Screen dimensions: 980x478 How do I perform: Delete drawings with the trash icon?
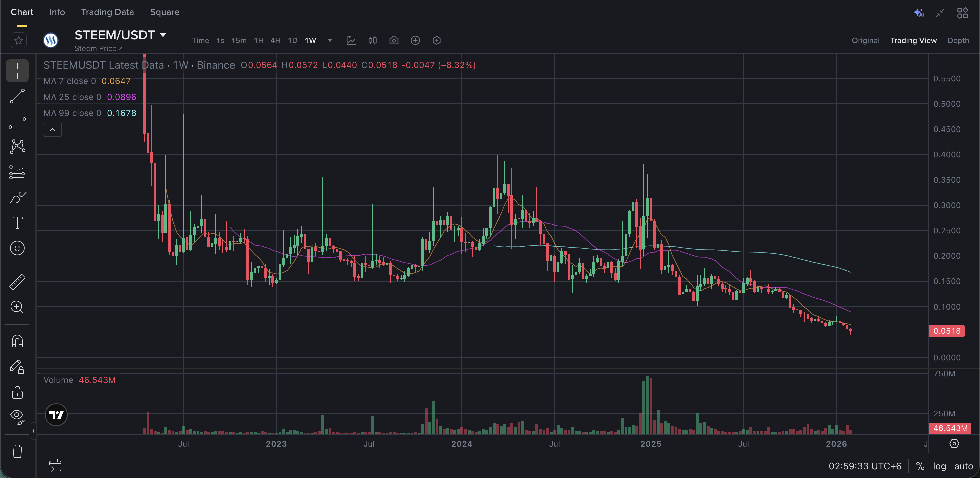17,451
